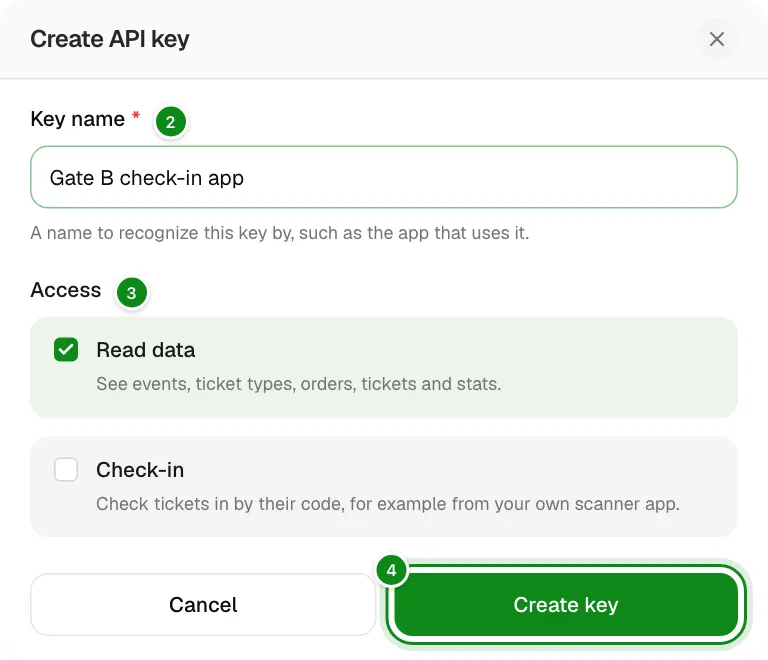
Task: Select the Read data label text
Action: pos(145,350)
